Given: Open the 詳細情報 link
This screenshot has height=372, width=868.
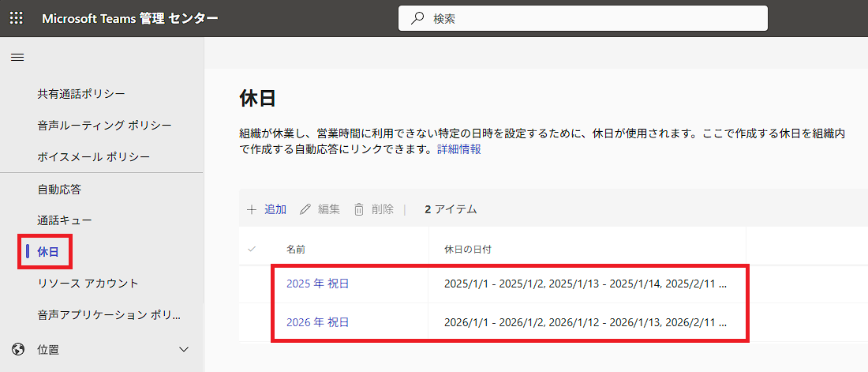Looking at the screenshot, I should (459, 150).
